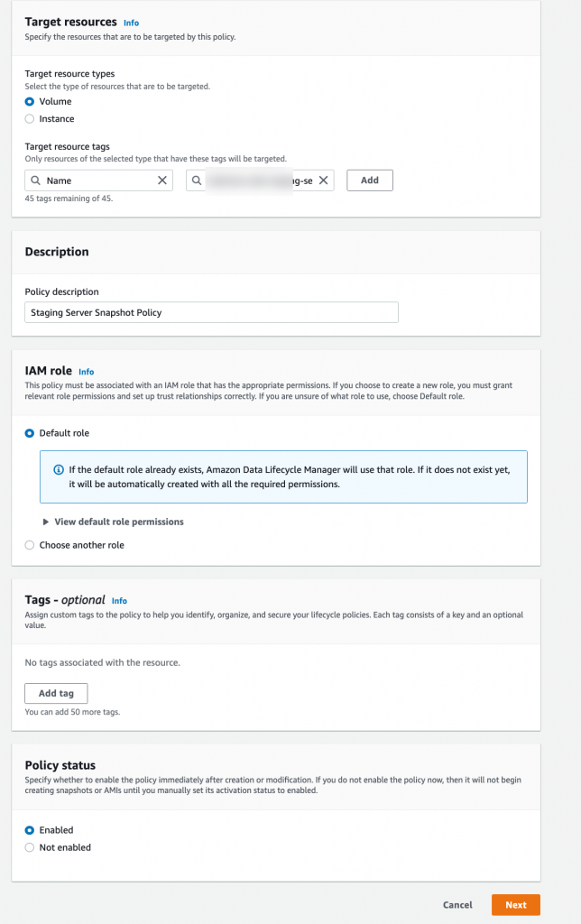Viewport: 581px width, 924px height.
Task: Cancel the policy creation
Action: [457, 905]
